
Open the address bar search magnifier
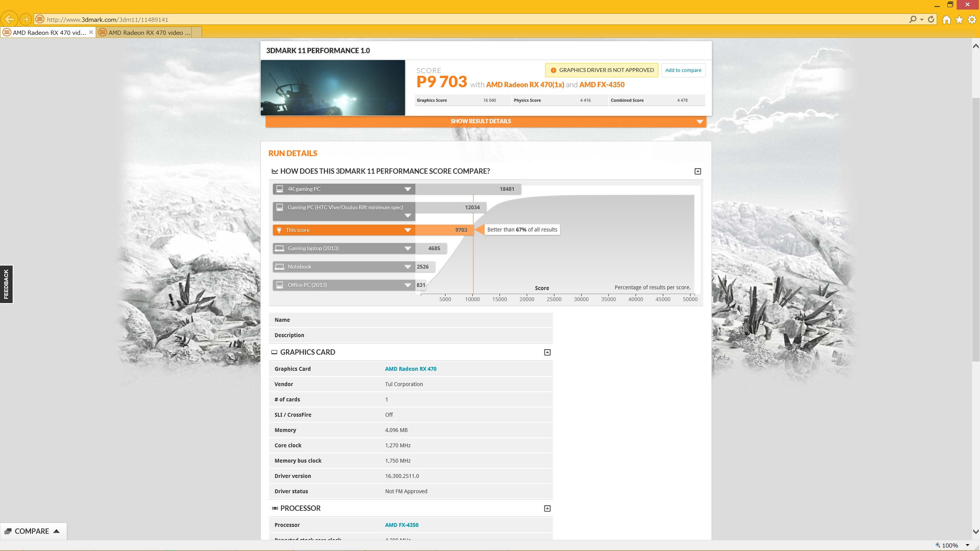pyautogui.click(x=913, y=19)
